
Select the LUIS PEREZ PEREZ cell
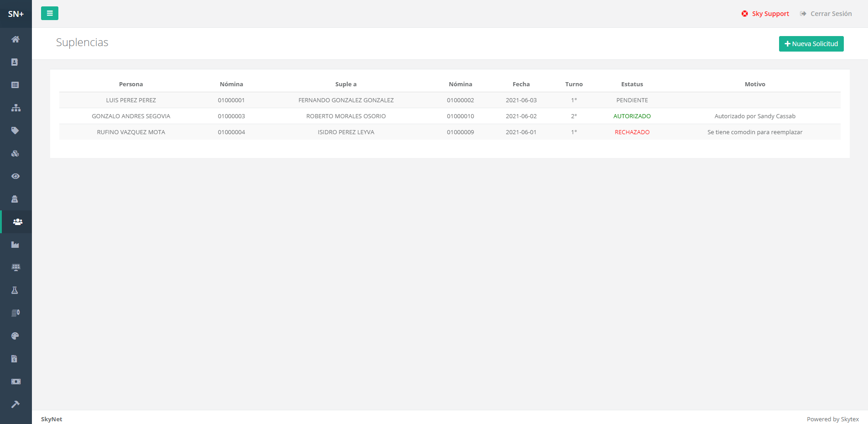[131, 100]
